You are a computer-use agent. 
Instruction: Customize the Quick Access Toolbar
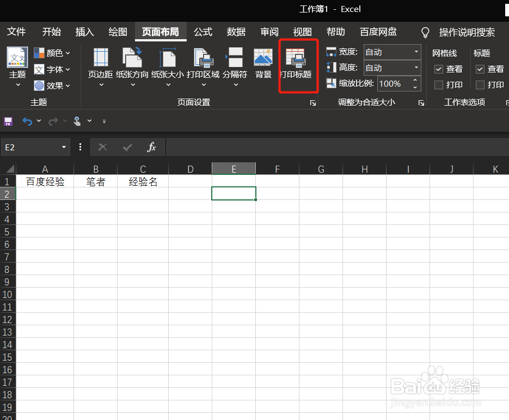pyautogui.click(x=104, y=121)
